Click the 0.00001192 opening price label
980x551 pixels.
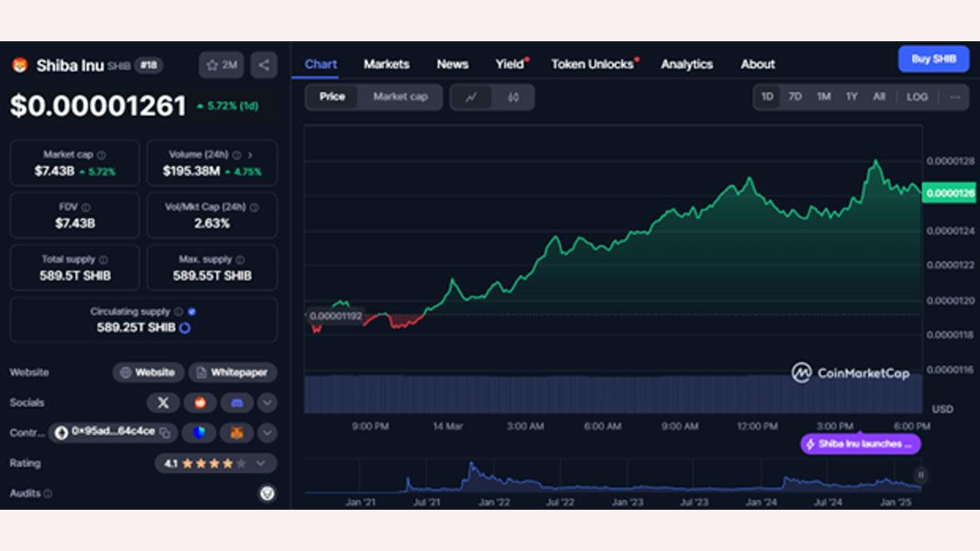(x=335, y=315)
